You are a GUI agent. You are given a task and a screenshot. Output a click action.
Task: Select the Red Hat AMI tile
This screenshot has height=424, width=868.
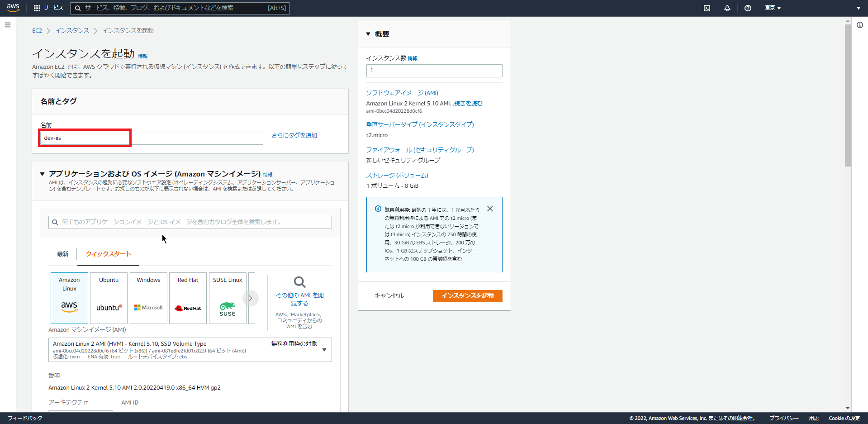[x=188, y=298]
